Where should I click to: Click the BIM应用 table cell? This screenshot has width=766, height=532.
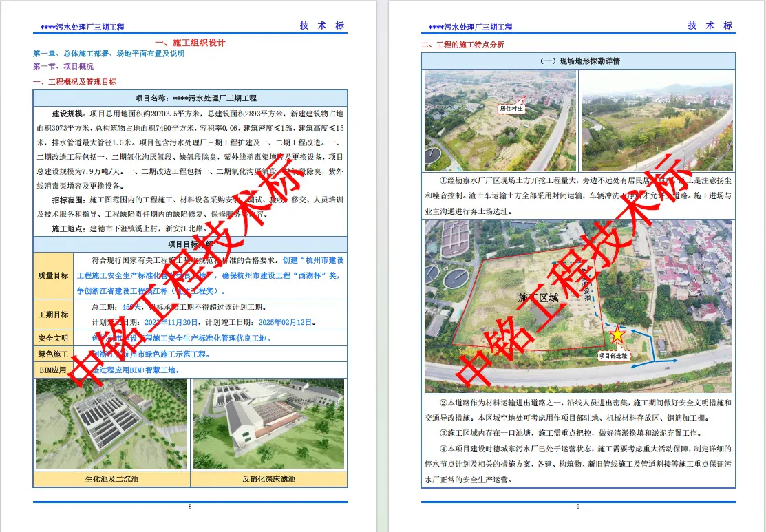(53, 370)
